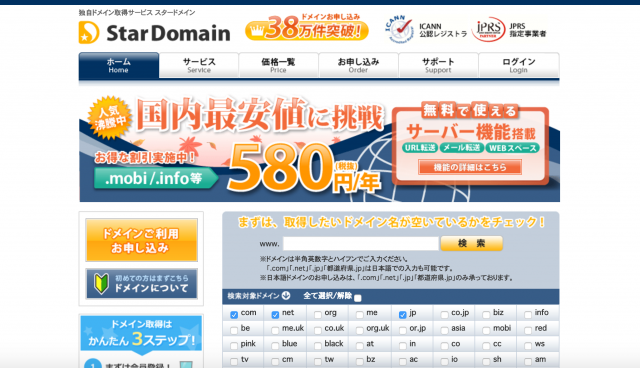Check the asia domain checkbox
Image resolution: width=640 pixels, height=368 pixels.
coord(444,330)
